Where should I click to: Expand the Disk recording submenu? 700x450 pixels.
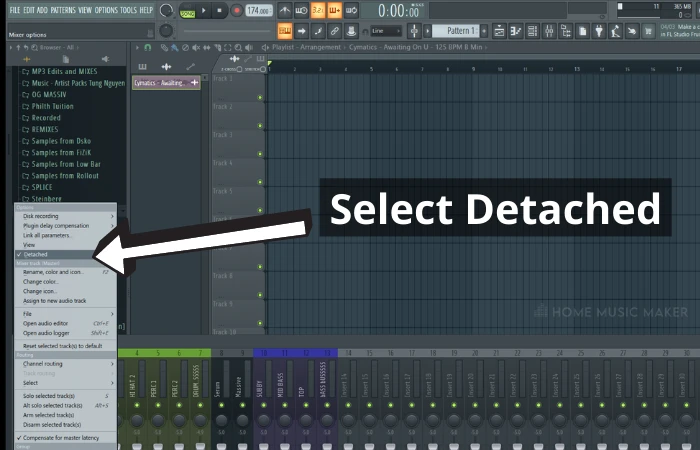click(66, 216)
